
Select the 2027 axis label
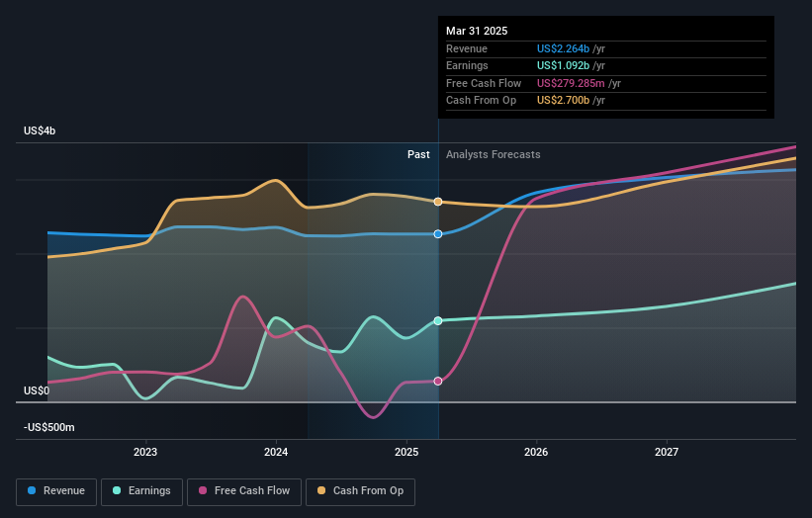(x=667, y=452)
